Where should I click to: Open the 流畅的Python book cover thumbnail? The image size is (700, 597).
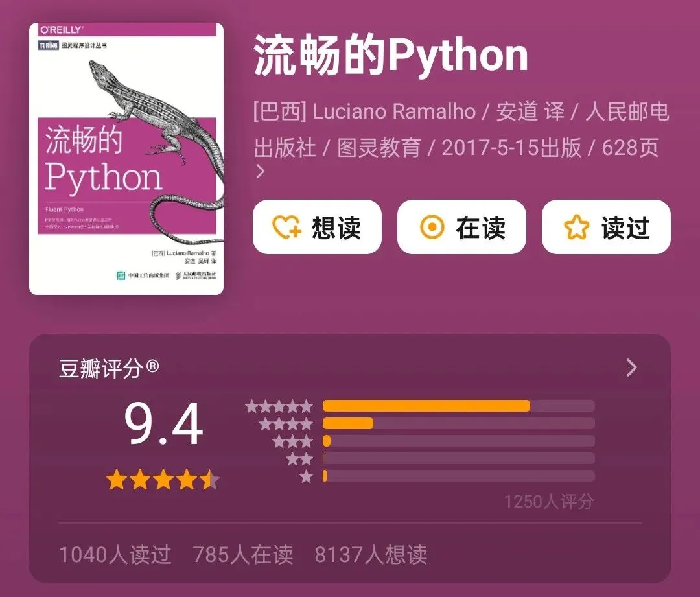(126, 159)
